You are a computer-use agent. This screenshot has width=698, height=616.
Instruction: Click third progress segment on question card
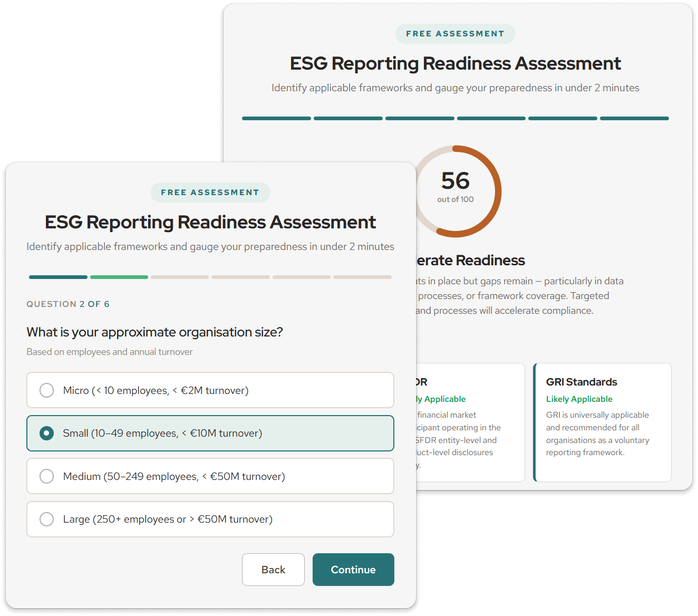(180, 277)
